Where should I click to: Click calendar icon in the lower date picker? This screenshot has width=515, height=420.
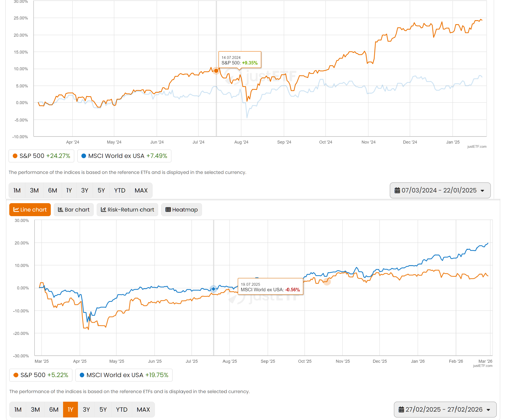click(401, 409)
